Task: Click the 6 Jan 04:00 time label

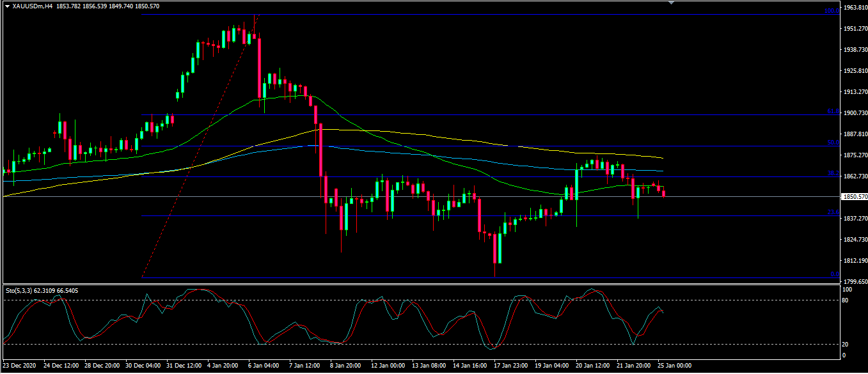Action: [x=264, y=366]
